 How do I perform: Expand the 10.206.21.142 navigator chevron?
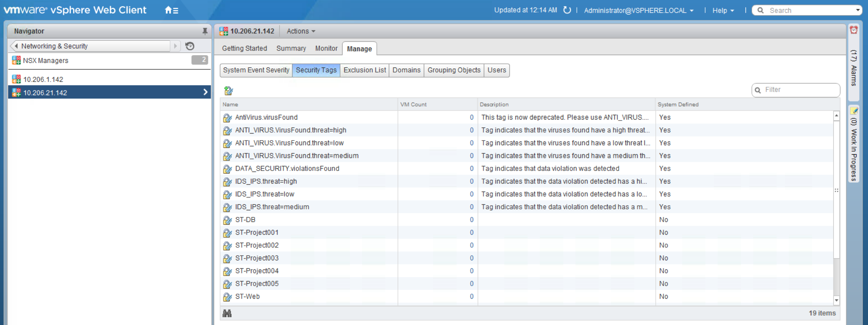pos(205,92)
